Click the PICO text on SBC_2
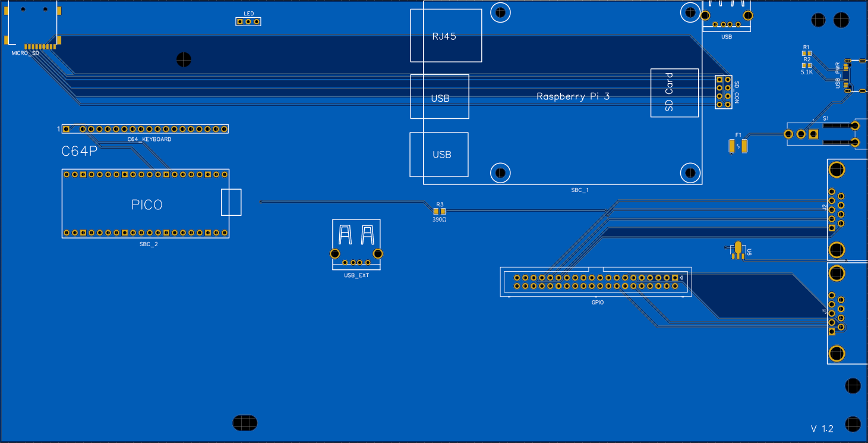 147,205
